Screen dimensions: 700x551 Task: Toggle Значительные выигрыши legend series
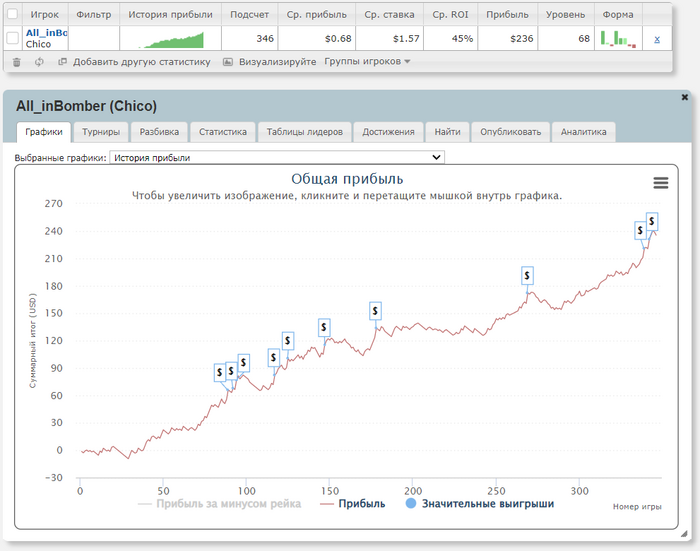click(x=480, y=504)
